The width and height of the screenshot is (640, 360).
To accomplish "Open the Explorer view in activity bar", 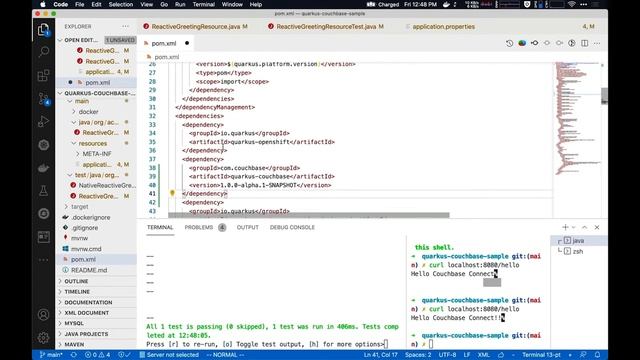I will 43,30.
